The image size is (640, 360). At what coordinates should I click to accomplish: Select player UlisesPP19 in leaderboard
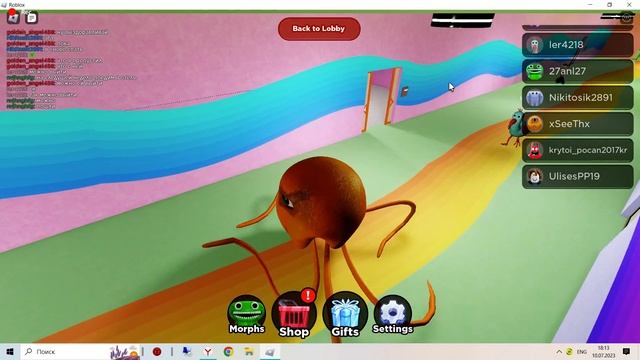(578, 177)
